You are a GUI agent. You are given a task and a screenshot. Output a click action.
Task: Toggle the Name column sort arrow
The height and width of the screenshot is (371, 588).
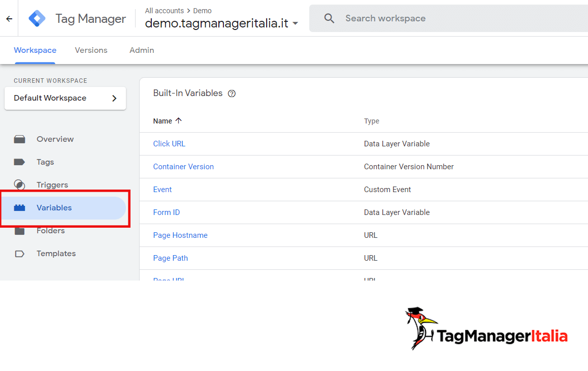coord(179,120)
